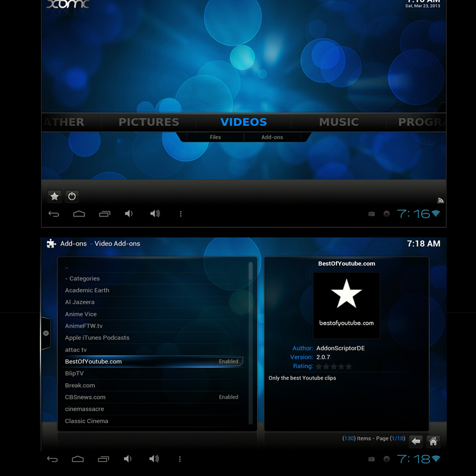
Task: Tap the screenshot camera icon near 7:18 clock
Action: (x=371, y=459)
